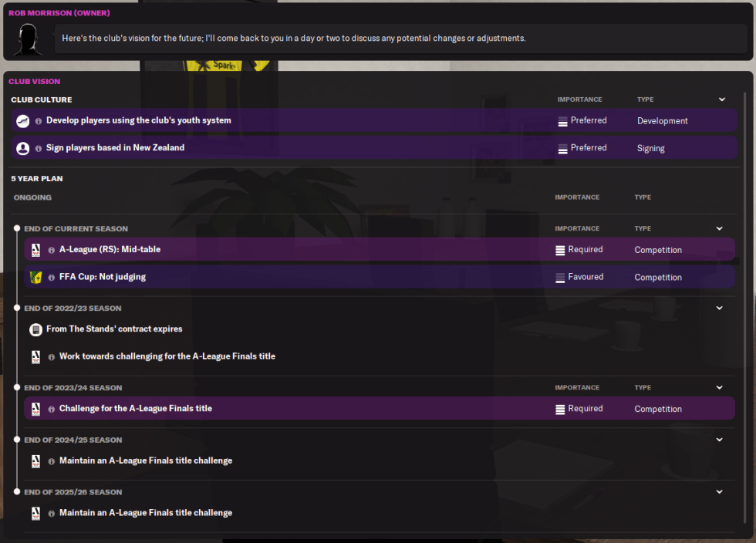Toggle End of 2025/26 Season chevron
Image resolution: width=756 pixels, height=543 pixels.
719,492
